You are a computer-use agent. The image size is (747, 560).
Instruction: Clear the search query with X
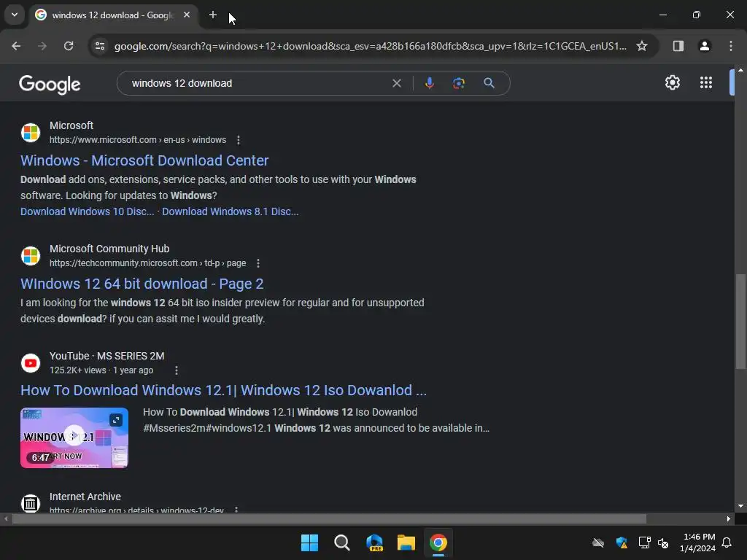396,83
